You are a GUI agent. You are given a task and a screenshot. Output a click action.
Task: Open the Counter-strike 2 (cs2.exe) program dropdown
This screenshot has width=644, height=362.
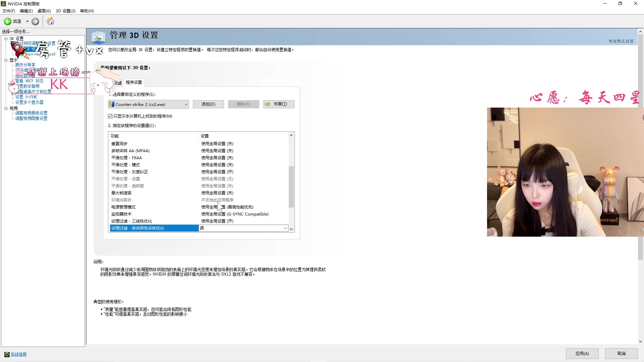coord(149,104)
